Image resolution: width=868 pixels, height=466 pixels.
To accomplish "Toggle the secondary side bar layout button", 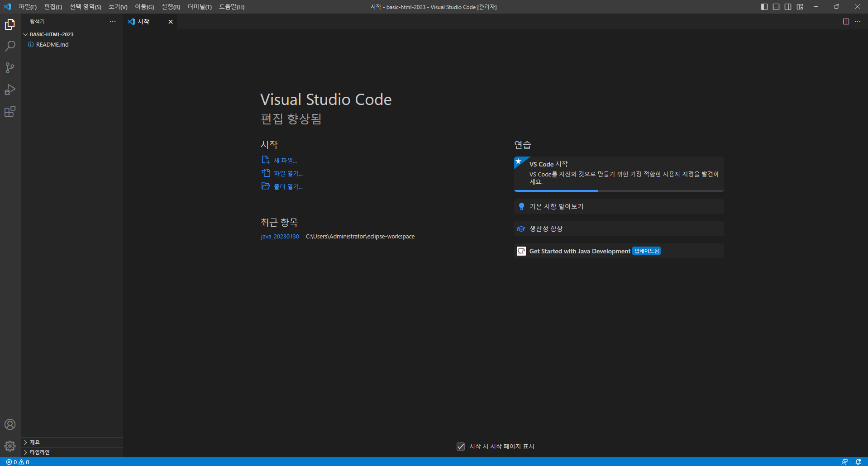I will click(x=788, y=7).
